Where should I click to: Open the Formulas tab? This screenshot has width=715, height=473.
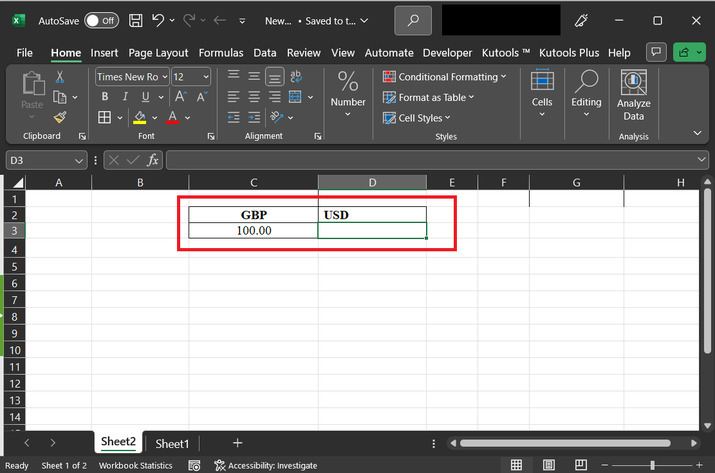221,53
